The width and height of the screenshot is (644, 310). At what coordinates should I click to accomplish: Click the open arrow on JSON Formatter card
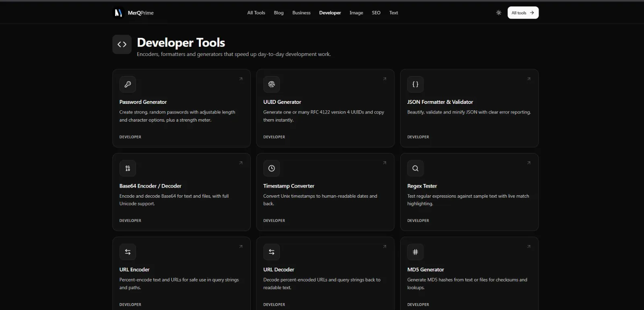tap(528, 79)
